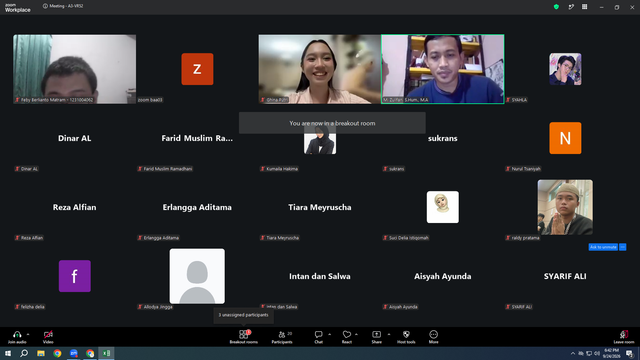This screenshot has width=640, height=360.
Task: Click SYAHLA's profile picture
Action: 565,69
